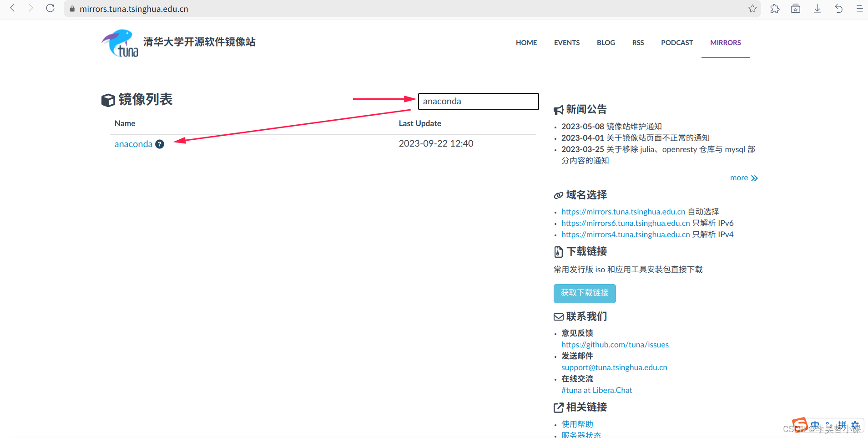
Task: Click the Sogou input method S icon
Action: coord(799,425)
